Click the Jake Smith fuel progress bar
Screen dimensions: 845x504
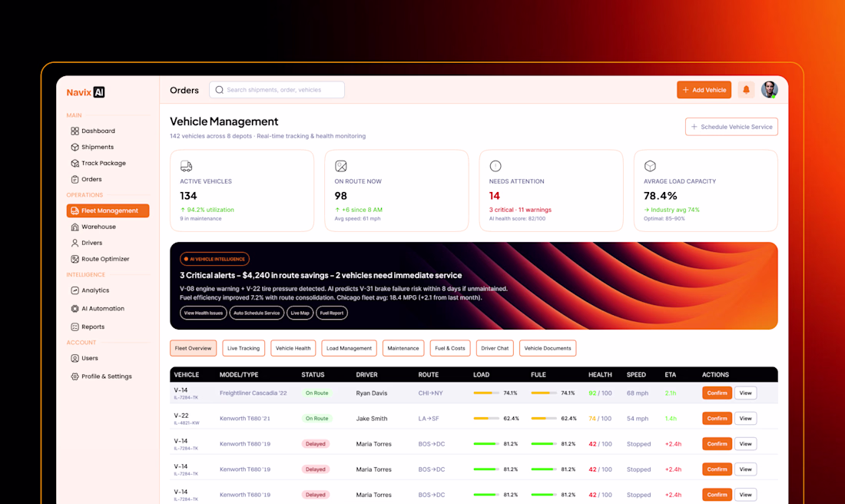pyautogui.click(x=544, y=418)
